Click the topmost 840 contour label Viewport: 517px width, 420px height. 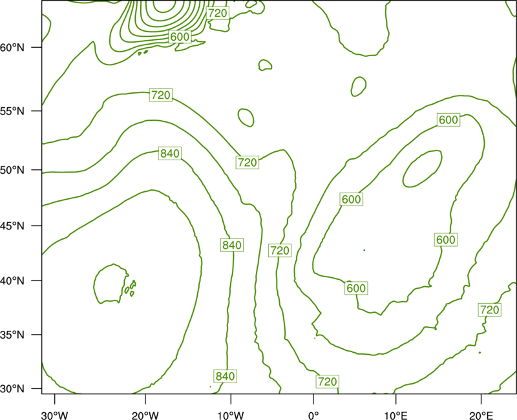170,154
